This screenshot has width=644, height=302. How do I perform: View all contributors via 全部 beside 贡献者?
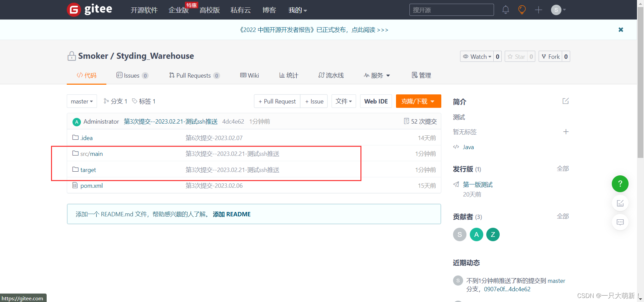coord(563,216)
